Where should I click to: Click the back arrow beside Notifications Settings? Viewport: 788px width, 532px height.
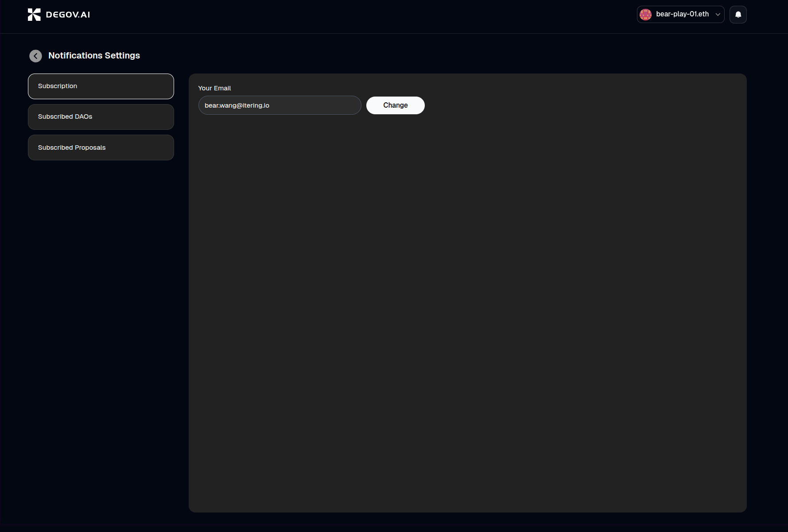(35, 56)
